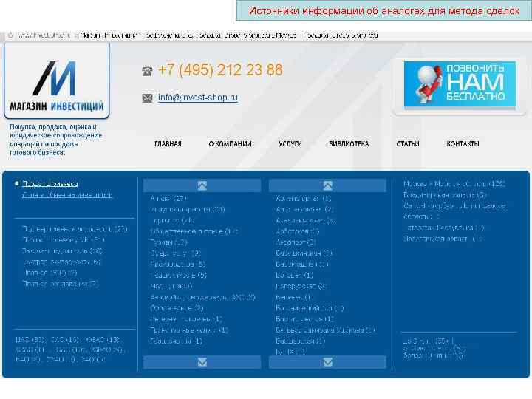
Task: Open the КОНТАКТЫ menu item
Action: [463, 144]
